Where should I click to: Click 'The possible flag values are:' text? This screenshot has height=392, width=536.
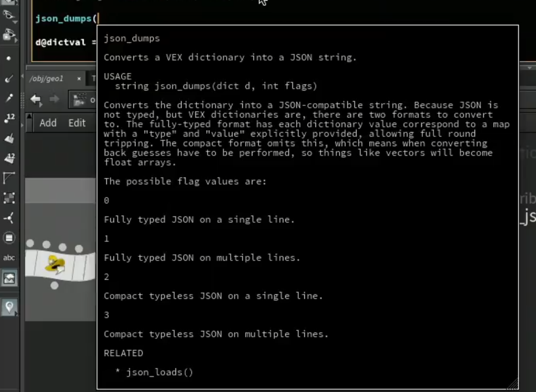(185, 181)
